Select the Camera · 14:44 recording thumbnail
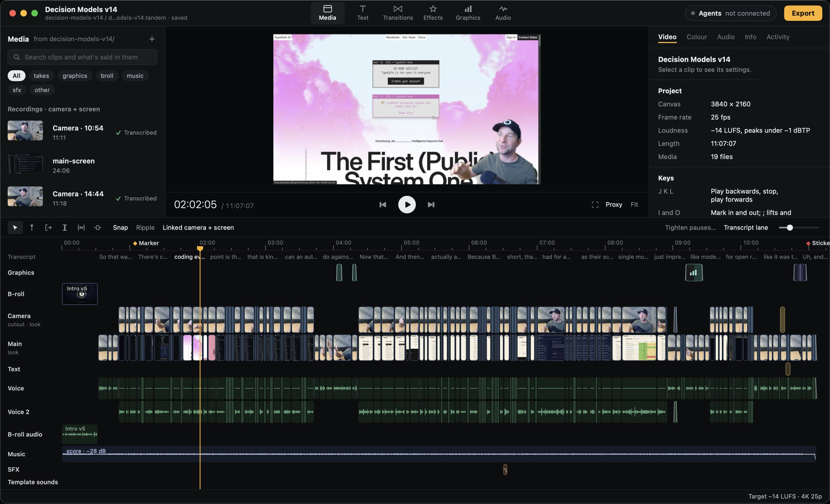The image size is (830, 504). point(25,197)
